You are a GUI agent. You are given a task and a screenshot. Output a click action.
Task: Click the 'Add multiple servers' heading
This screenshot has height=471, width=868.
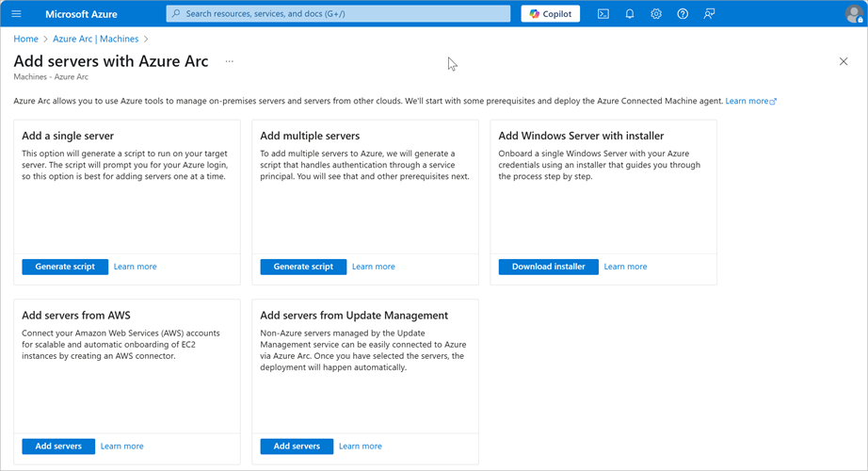click(310, 136)
